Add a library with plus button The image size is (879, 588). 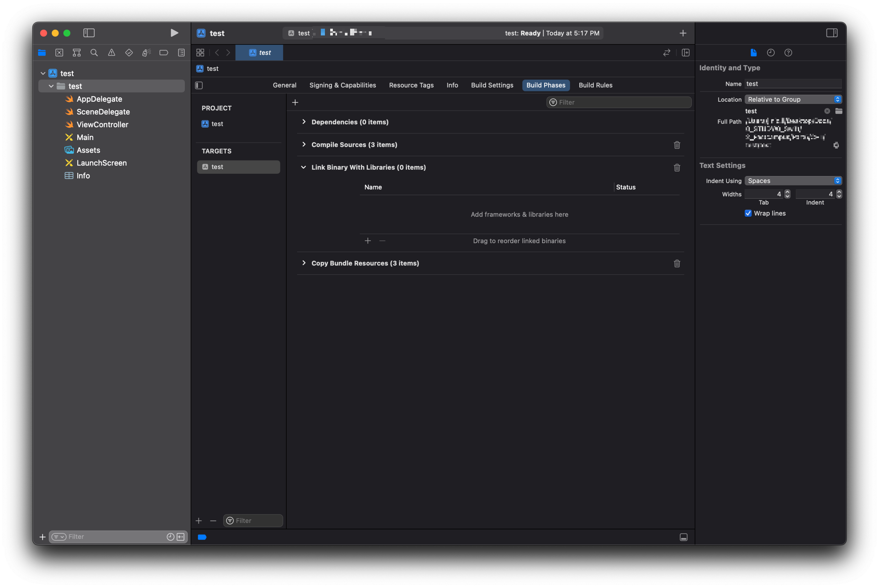(367, 241)
